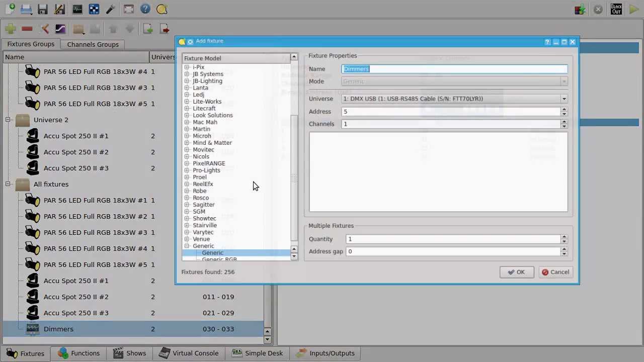
Task: Click the Open workspace icon
Action: [26, 9]
